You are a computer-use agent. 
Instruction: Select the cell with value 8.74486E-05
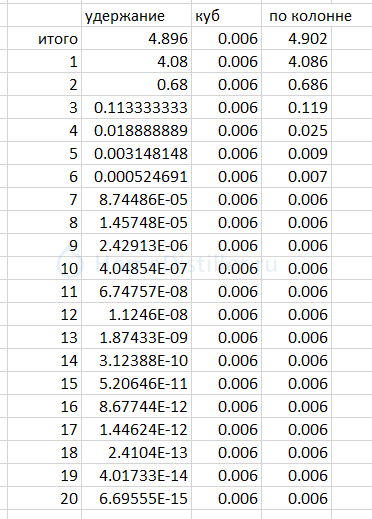coord(136,200)
